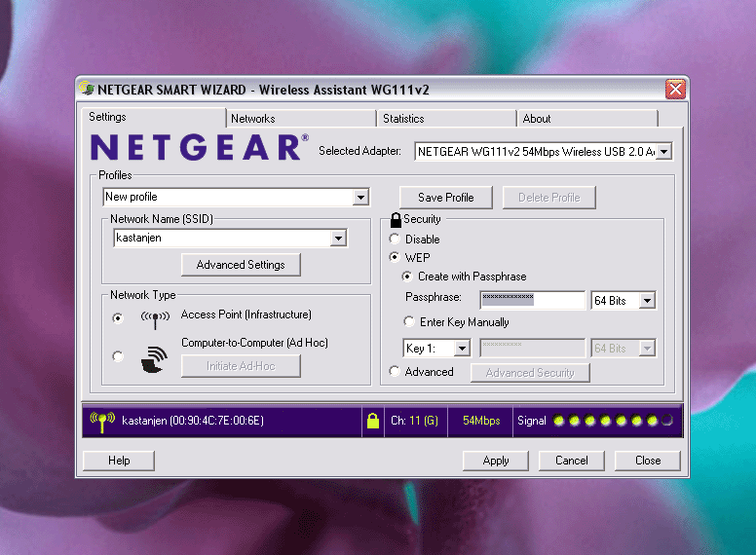Screen dimensions: 756x555
Task: Click the Ch: 11 (G) status entry
Action: coord(415,421)
